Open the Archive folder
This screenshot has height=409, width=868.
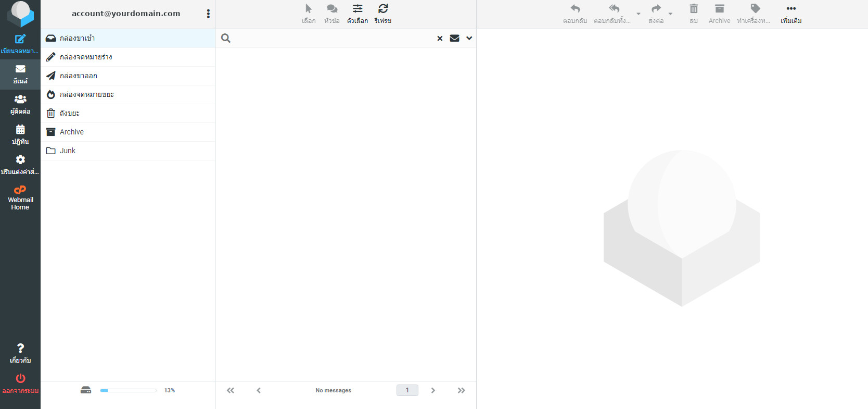tap(128, 132)
